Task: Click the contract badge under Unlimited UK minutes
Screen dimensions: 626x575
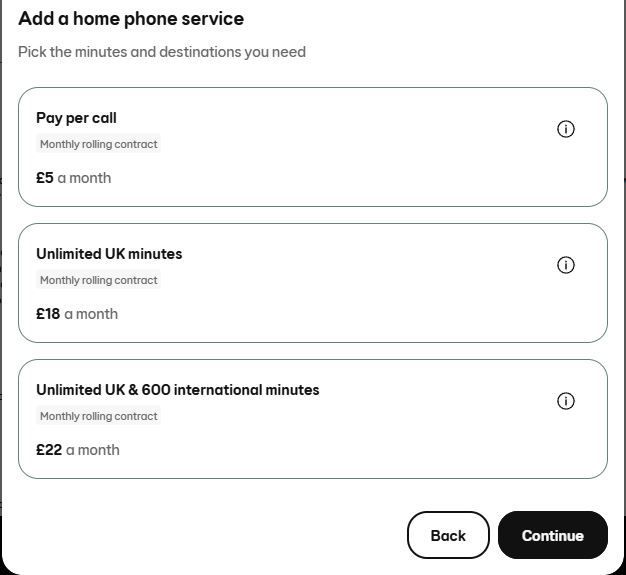Action: coord(98,280)
